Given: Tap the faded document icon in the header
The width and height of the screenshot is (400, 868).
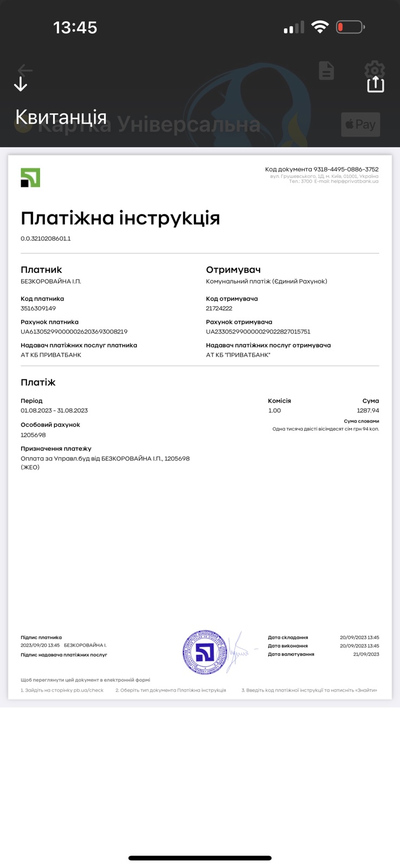Looking at the screenshot, I should coord(326,71).
